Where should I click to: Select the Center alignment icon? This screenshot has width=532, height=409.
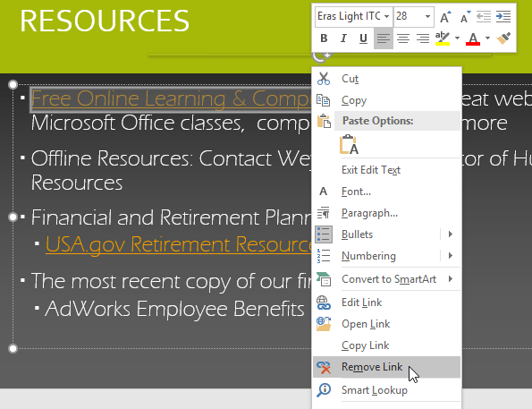click(x=403, y=38)
